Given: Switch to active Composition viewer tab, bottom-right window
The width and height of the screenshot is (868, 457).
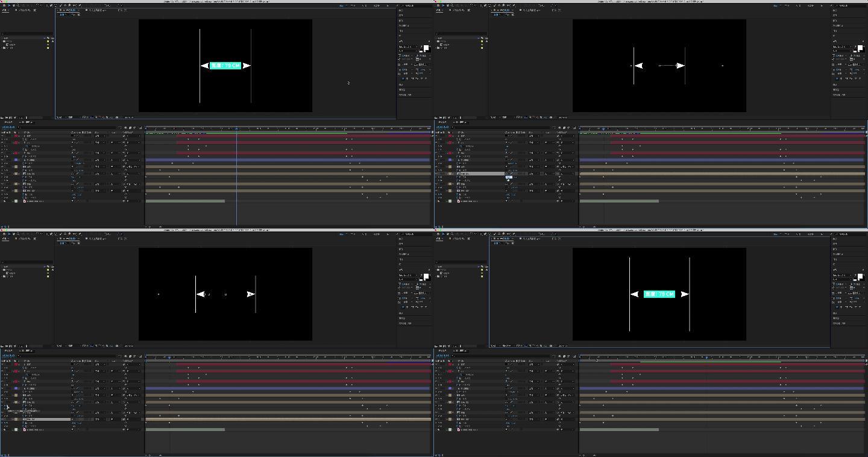Looking at the screenshot, I should point(503,239).
